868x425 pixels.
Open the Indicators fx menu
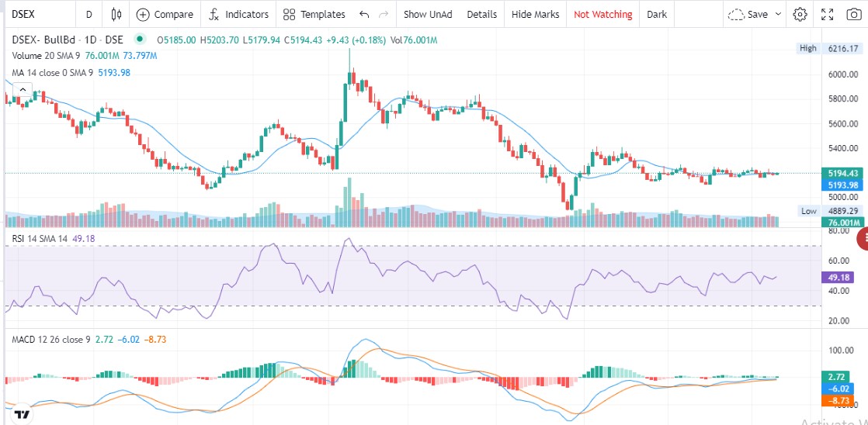click(214, 15)
